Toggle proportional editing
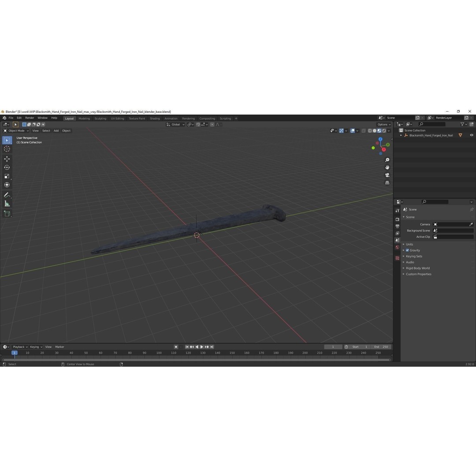Screen dimensions: 476x476 (212, 124)
